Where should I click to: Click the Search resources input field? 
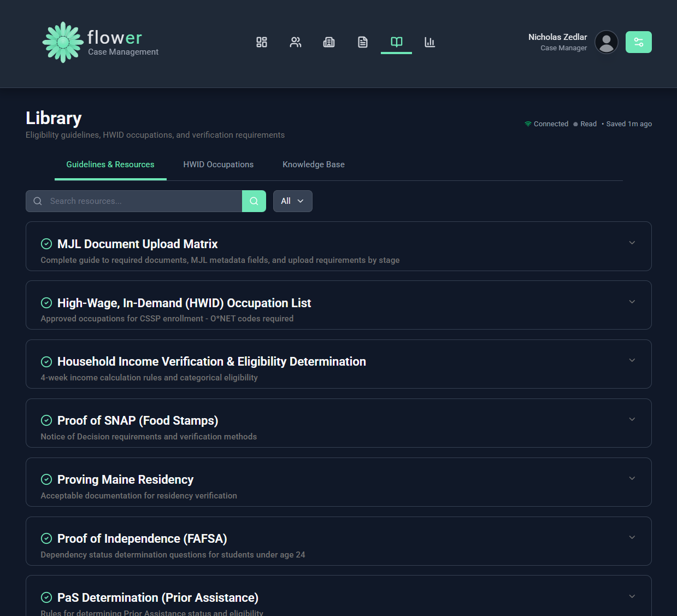click(x=142, y=201)
